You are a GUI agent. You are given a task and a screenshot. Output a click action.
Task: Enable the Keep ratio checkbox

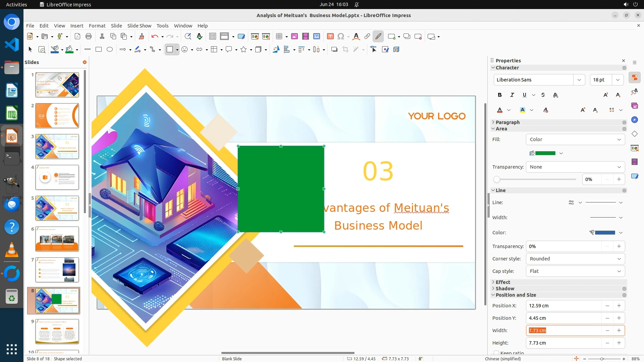click(496, 353)
